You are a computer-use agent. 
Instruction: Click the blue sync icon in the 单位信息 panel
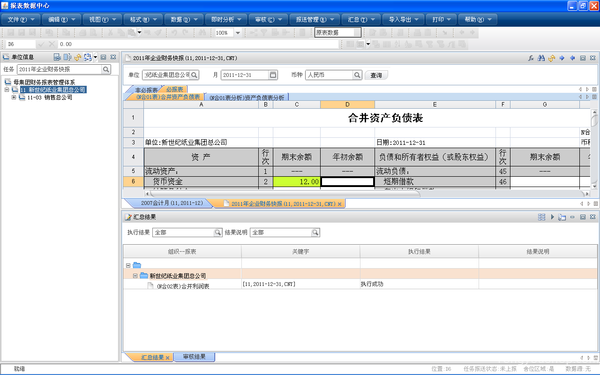(x=88, y=57)
